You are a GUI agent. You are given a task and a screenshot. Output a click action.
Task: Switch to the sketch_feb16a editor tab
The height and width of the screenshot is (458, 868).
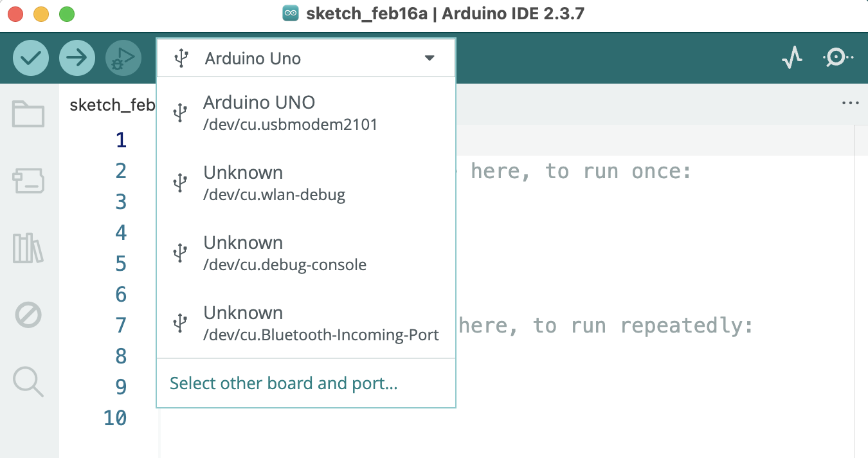(112, 105)
